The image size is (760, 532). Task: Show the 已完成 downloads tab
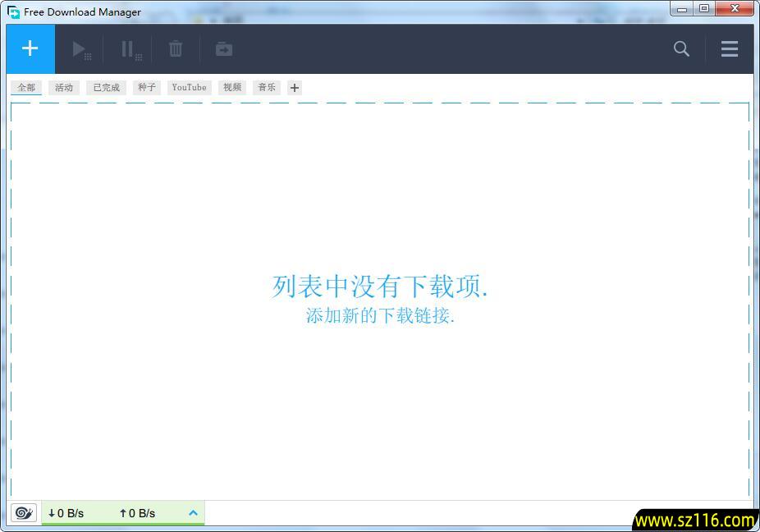[107, 88]
